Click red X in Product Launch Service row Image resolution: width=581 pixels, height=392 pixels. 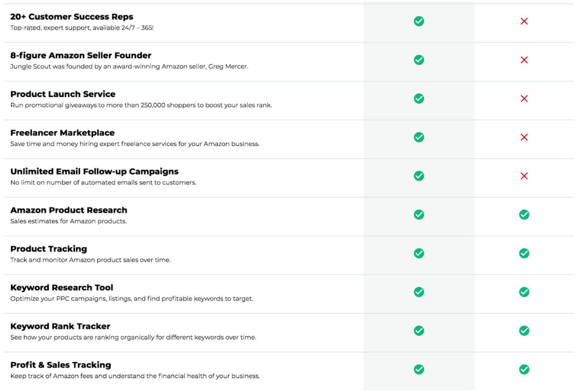coord(524,98)
